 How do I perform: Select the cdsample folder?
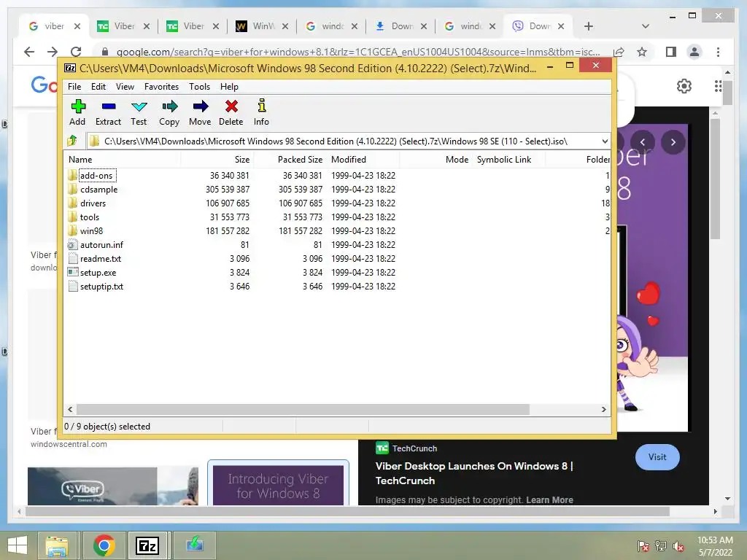[x=98, y=190]
